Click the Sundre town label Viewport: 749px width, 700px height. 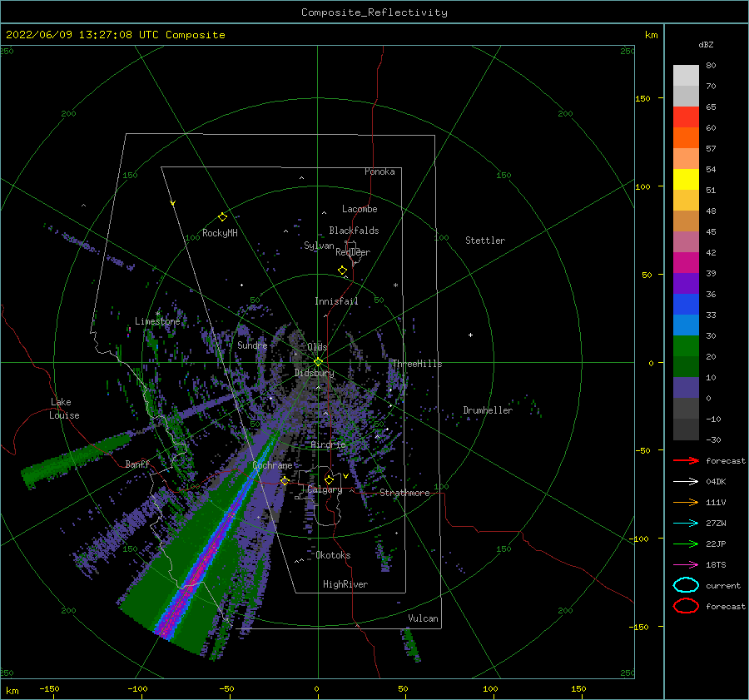[252, 345]
